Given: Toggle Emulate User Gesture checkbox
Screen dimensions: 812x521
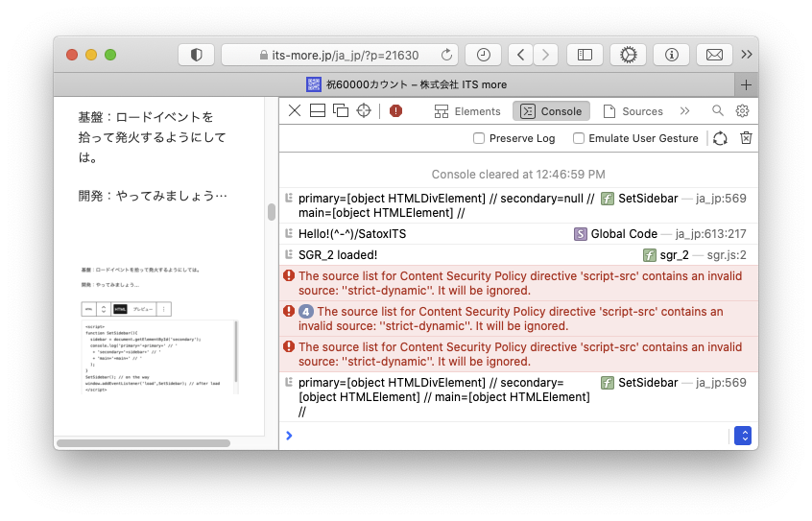Looking at the screenshot, I should point(579,138).
